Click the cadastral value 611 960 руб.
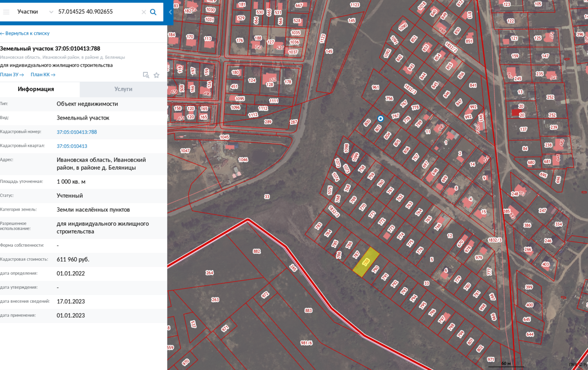Screen dimensions: 588x370 pyautogui.click(x=73, y=259)
